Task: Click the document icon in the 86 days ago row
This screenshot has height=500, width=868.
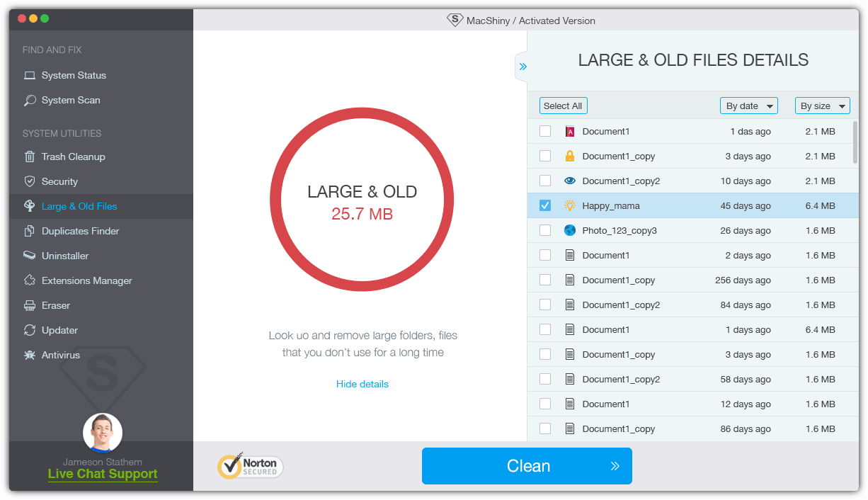Action: tap(570, 428)
